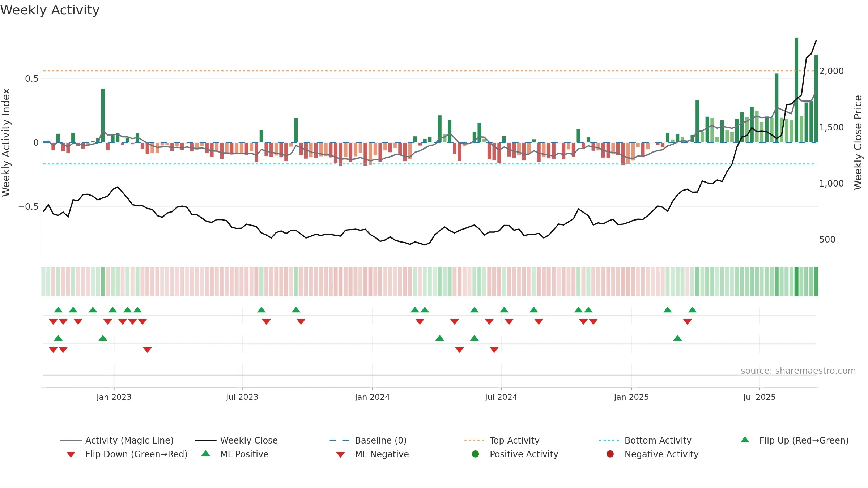This screenshot has height=488, width=868.
Task: Toggle the Flip Up (Red→Green) legend entry
Action: [x=794, y=440]
